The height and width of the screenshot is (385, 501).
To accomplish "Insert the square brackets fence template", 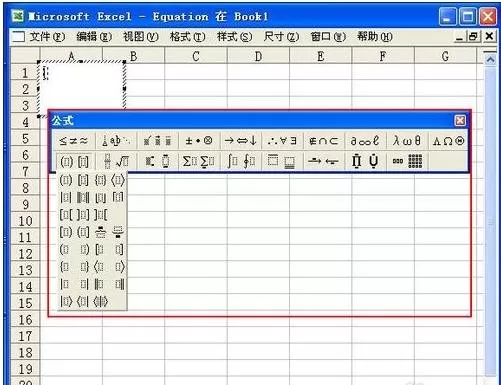I will (83, 181).
